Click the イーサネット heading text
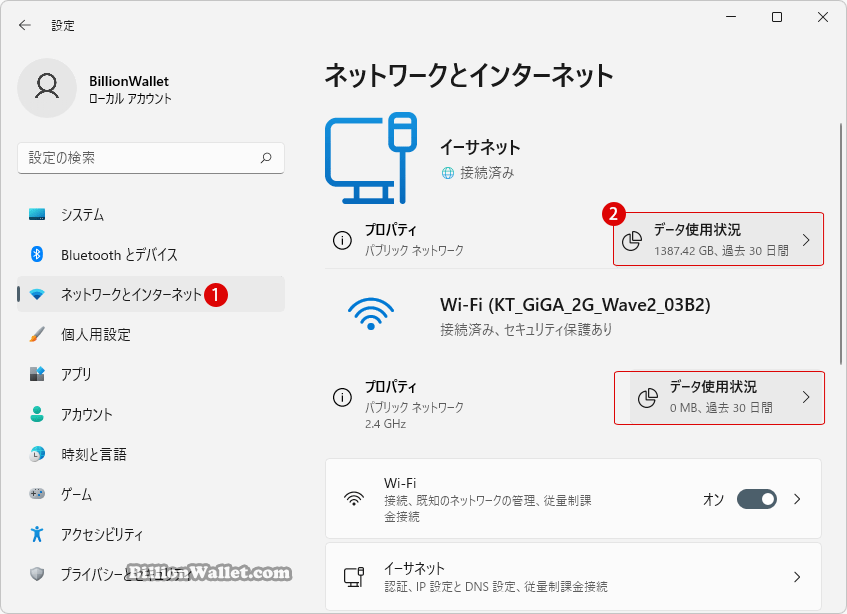847x614 pixels. click(x=480, y=147)
